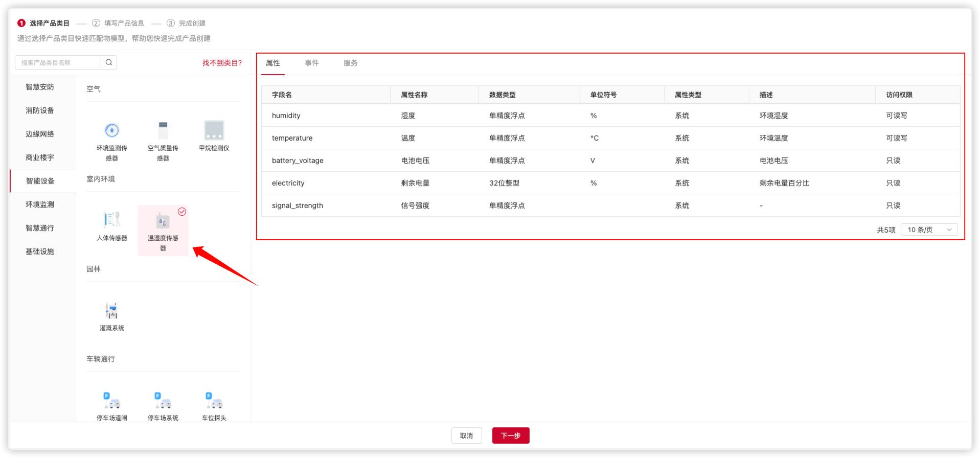Focus the 搜索产品类目名称 search field
Image resolution: width=980 pixels, height=458 pixels.
58,62
